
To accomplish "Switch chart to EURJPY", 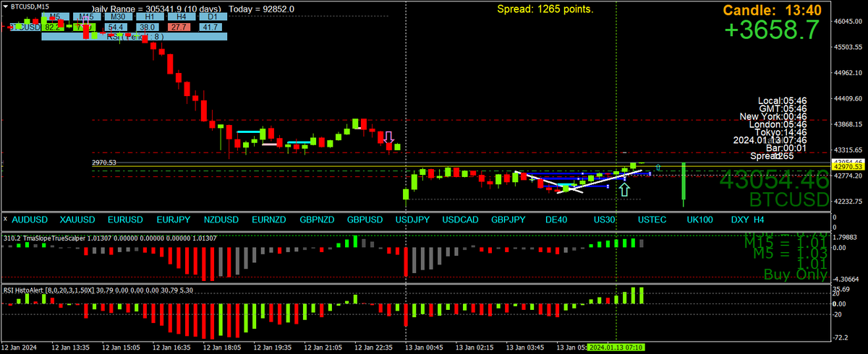I will tap(172, 218).
